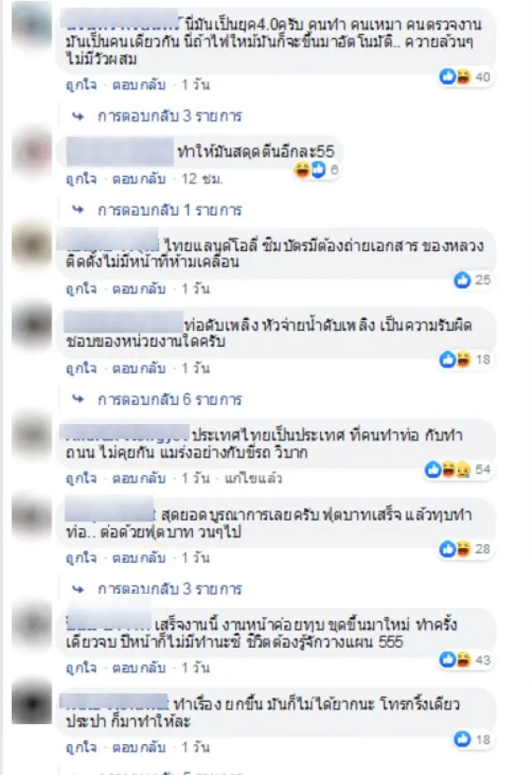The width and height of the screenshot is (532, 775).
Task: Expand การตอบกลับ 1 รายการ replies
Action: tap(170, 210)
